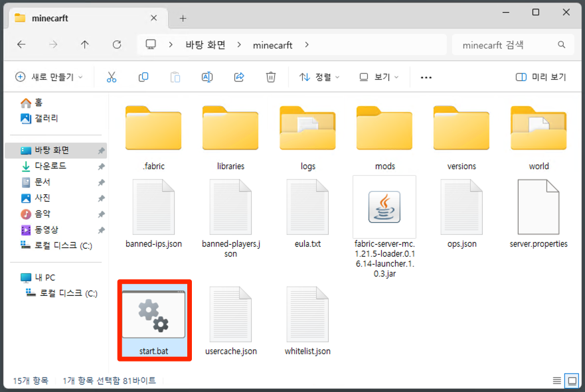Select the fabric-server launcher jar file
585x392 pixels.
[x=384, y=228]
